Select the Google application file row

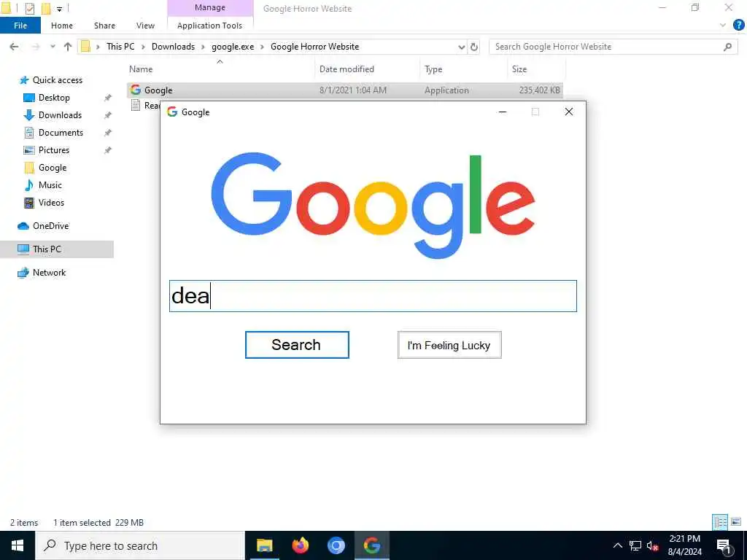345,90
